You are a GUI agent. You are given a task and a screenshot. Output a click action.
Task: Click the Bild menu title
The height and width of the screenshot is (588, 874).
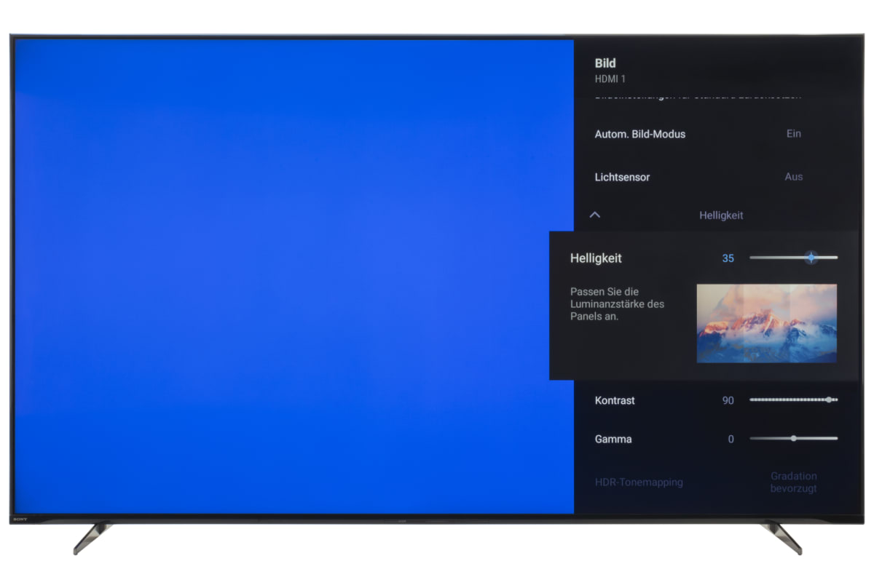pyautogui.click(x=605, y=63)
